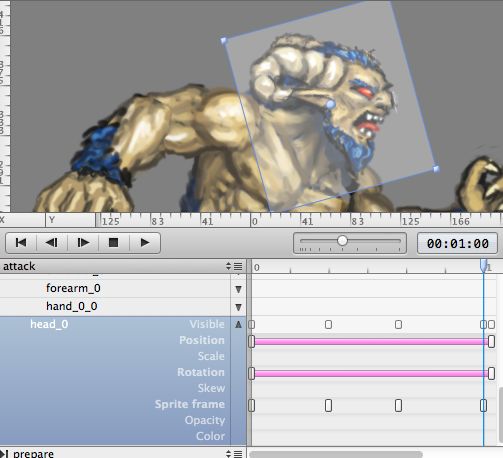Image resolution: width=503 pixels, height=458 pixels.
Task: Click the Color property label
Action: [x=210, y=436]
